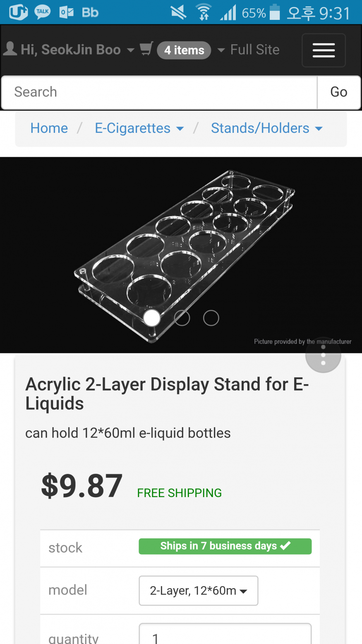
Task: Switch to second product image dot
Action: pyautogui.click(x=182, y=318)
